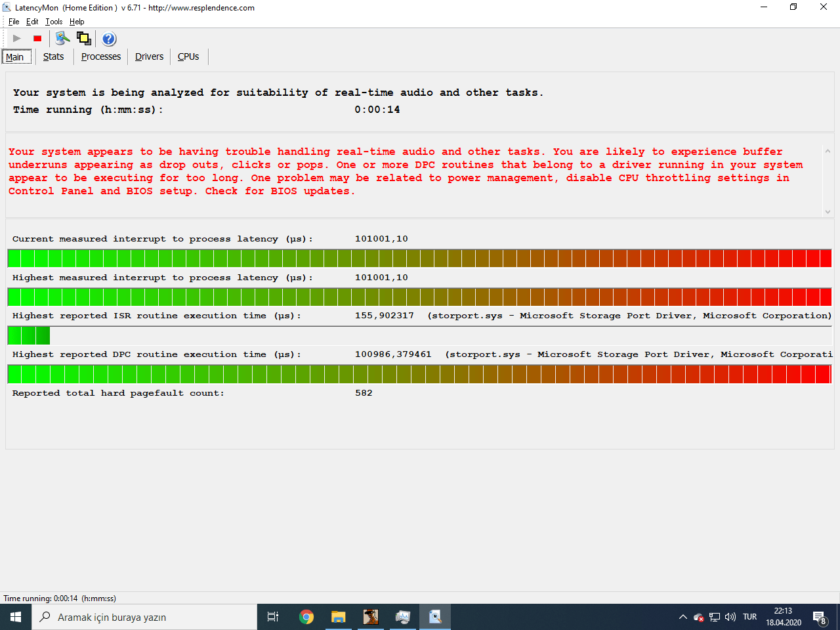
Task: Click the red warning message text
Action: click(406, 171)
